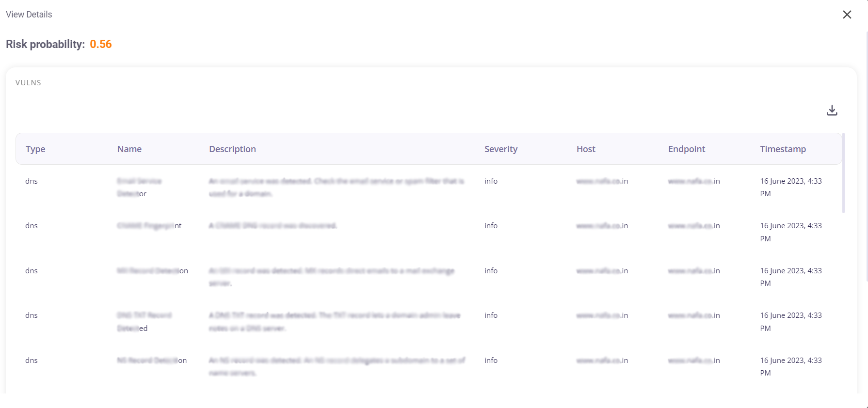The image size is (868, 408).
Task: Select the Endpoint column header
Action: click(687, 149)
